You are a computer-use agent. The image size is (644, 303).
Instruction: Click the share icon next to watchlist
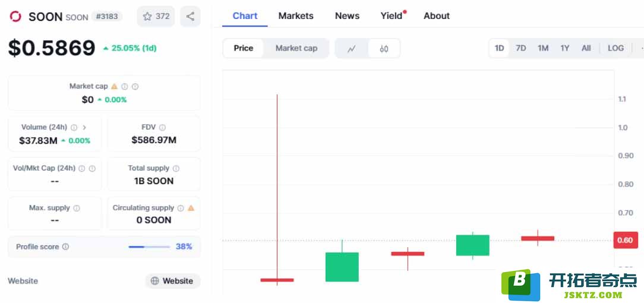click(190, 17)
